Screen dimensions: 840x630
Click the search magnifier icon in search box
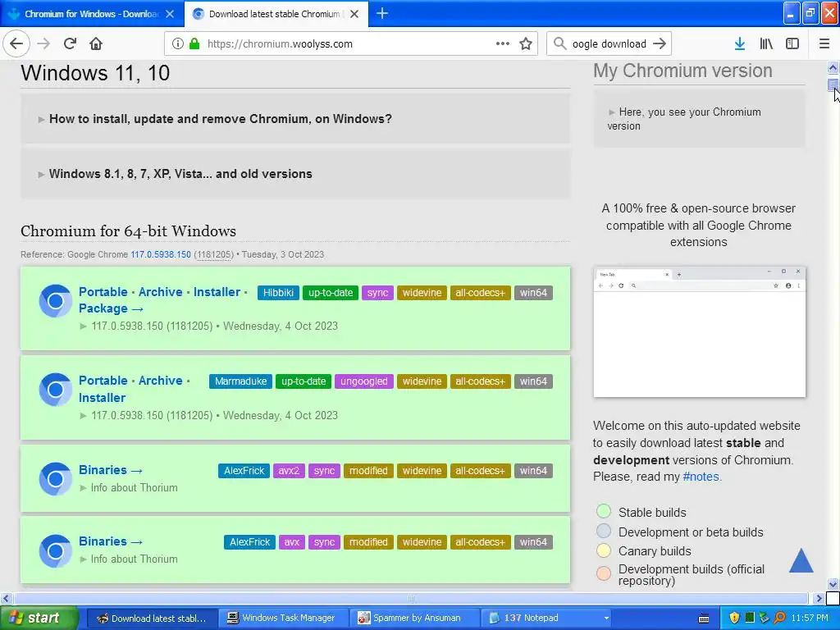point(559,43)
